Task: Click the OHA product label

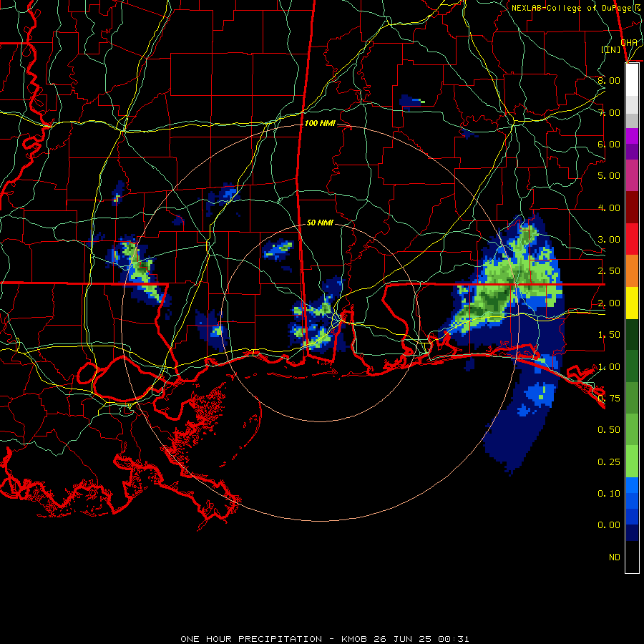Action: [629, 42]
